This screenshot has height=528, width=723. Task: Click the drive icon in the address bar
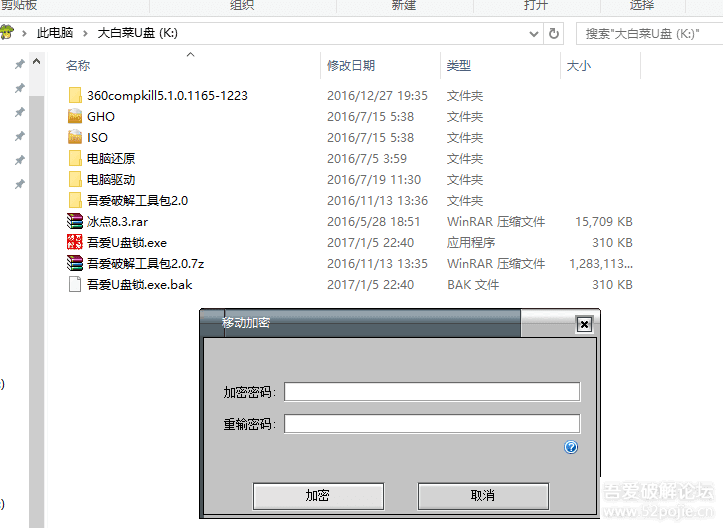tap(7, 33)
